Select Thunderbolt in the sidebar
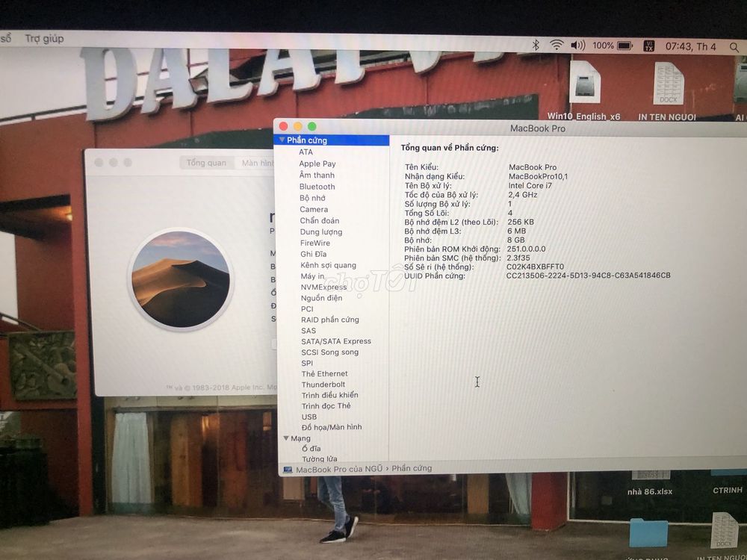This screenshot has height=560, width=747. [323, 385]
